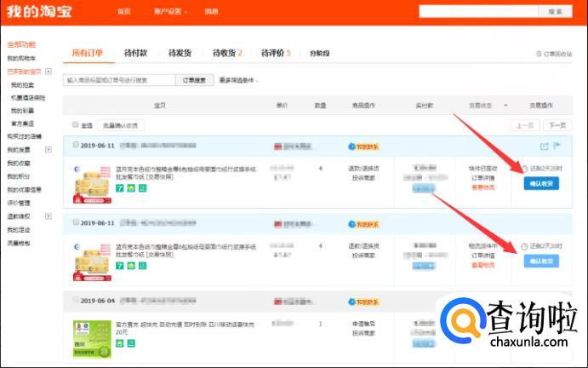Switch to the 待收货 tab
588x368 pixels.
[227, 53]
